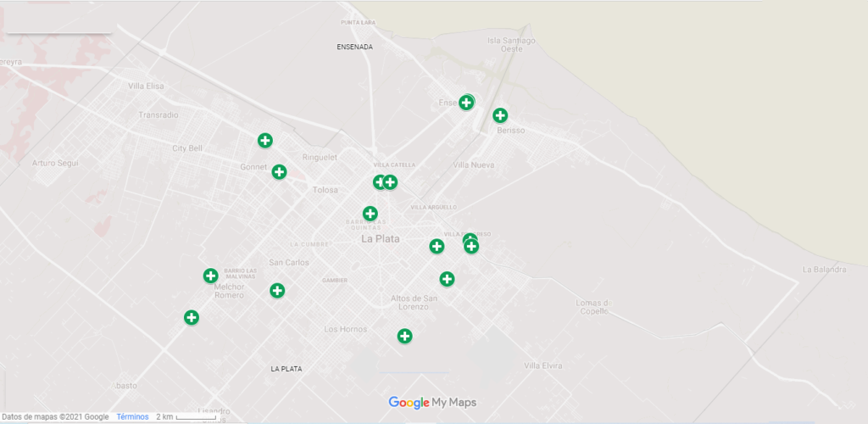Click the City Bell place label
The width and height of the screenshot is (868, 424).
[x=187, y=148]
